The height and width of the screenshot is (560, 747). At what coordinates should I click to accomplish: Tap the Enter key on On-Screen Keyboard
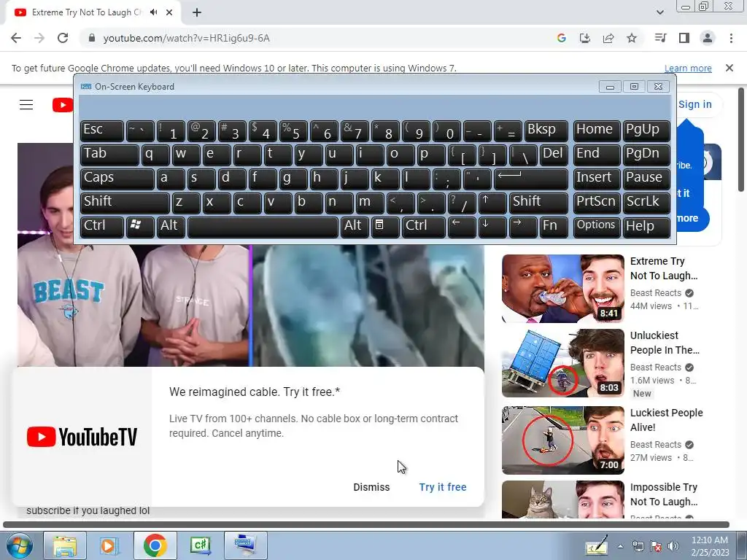pyautogui.click(x=531, y=179)
